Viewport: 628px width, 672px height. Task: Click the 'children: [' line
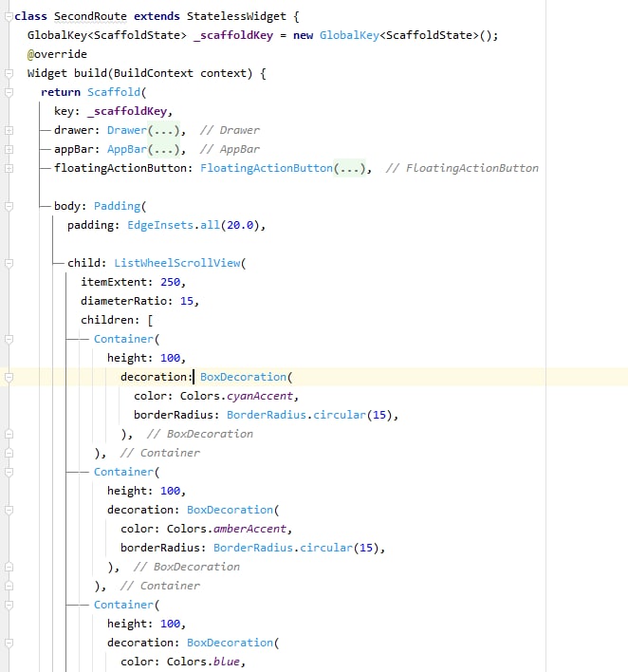117,320
